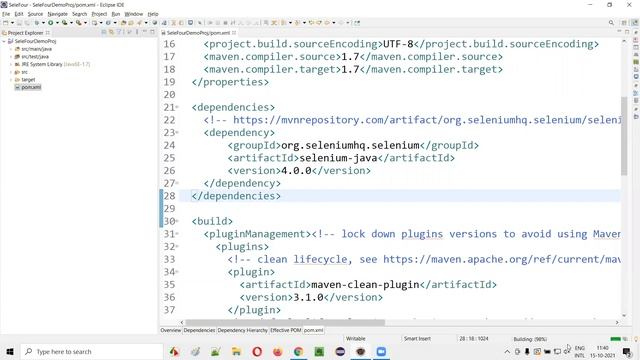640x360 pixels.
Task: Open Opera from the taskbar
Action: click(x=257, y=351)
